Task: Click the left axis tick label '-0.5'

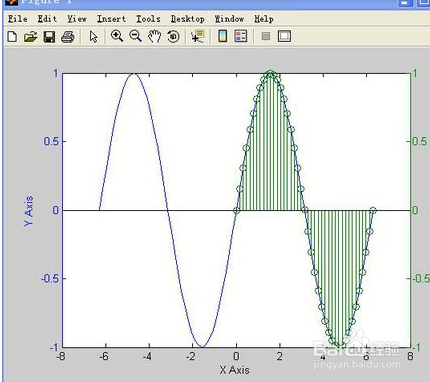Action: 50,278
